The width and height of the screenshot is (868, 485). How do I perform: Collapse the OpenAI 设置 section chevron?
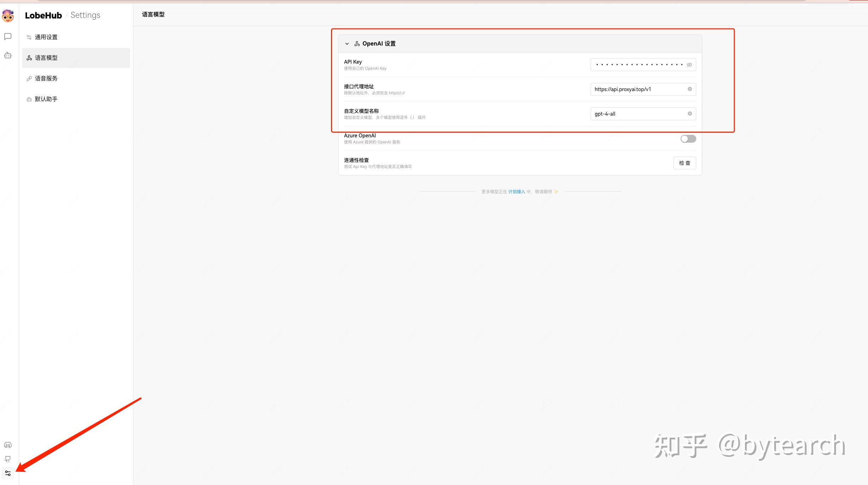click(347, 43)
